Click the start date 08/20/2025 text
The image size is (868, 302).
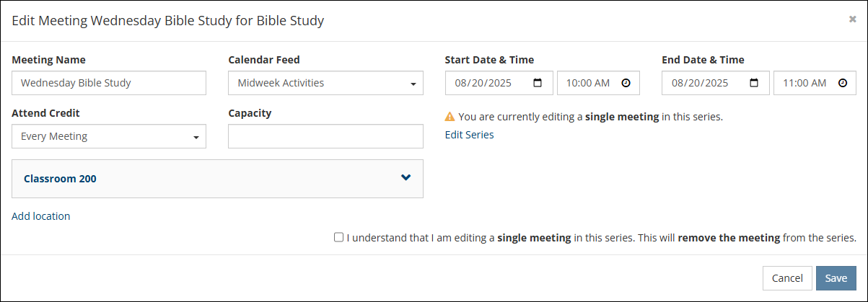(483, 83)
